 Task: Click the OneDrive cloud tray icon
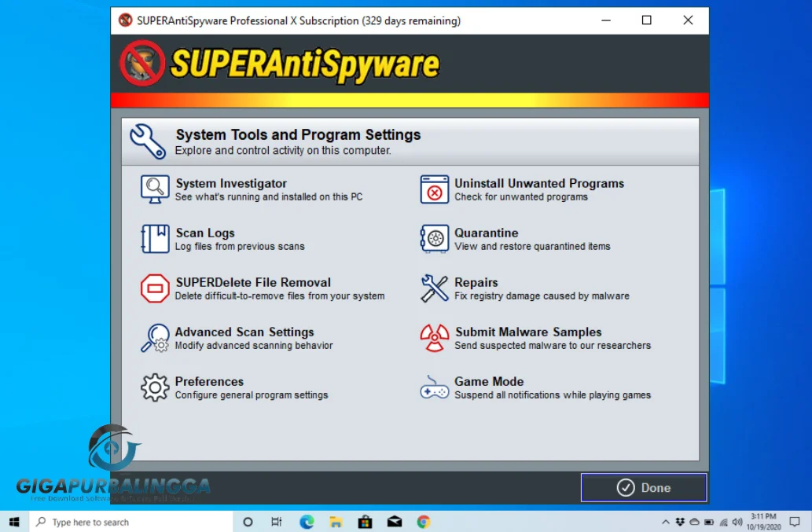tap(694, 522)
